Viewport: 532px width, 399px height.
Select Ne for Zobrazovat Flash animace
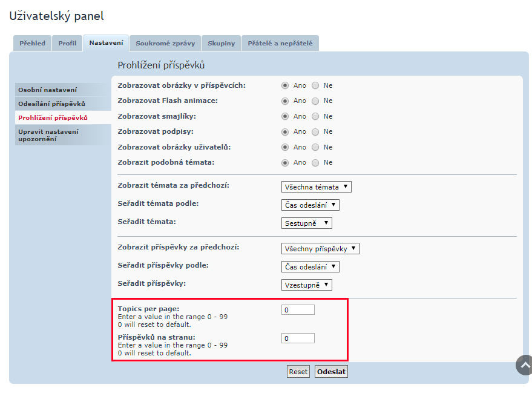coord(315,101)
